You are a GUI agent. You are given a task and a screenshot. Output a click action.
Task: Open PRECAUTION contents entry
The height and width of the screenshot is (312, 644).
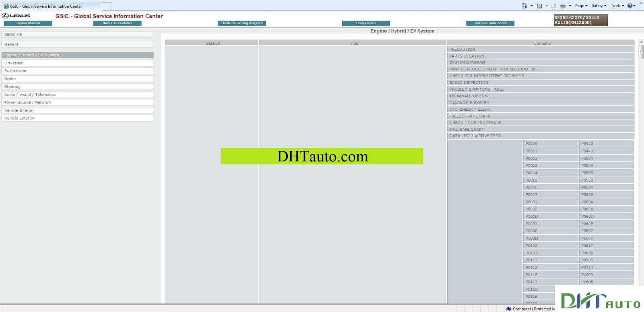541,50
